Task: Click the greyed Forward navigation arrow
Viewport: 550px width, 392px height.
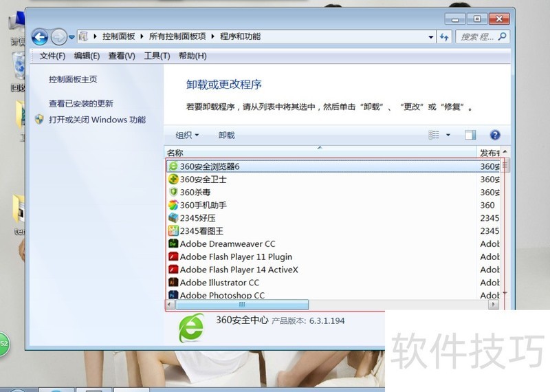Action: [x=58, y=37]
